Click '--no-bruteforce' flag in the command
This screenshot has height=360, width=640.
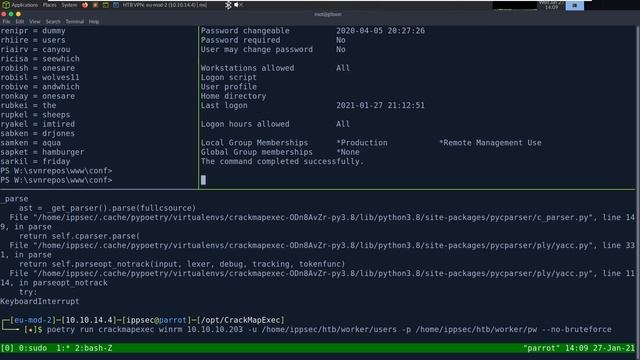pyautogui.click(x=577, y=330)
